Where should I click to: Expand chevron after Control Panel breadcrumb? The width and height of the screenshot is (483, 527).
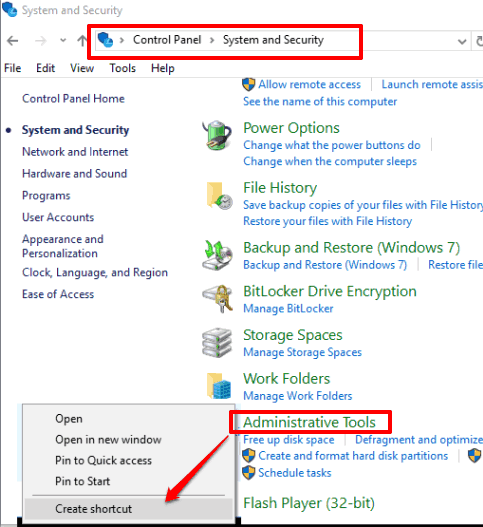(212, 40)
